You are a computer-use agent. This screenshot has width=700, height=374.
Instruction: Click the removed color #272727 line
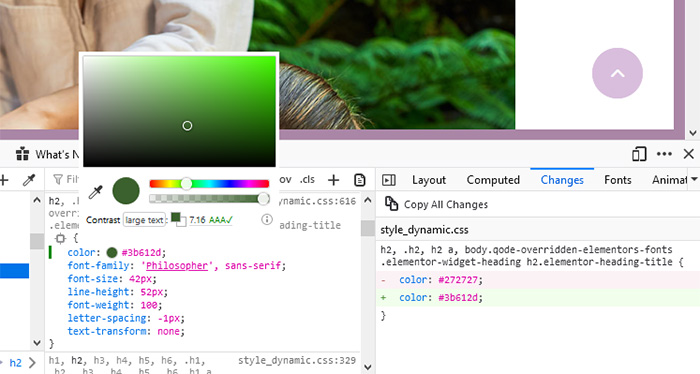538,280
